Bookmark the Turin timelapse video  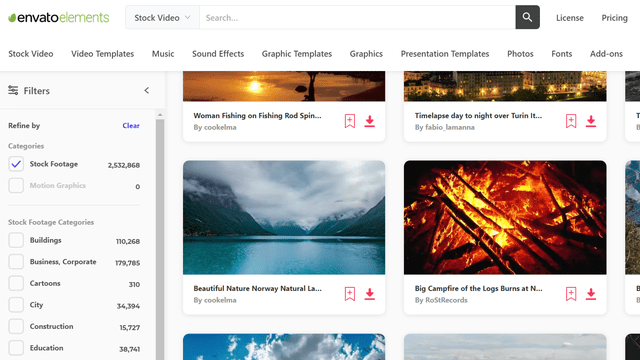[x=571, y=121]
